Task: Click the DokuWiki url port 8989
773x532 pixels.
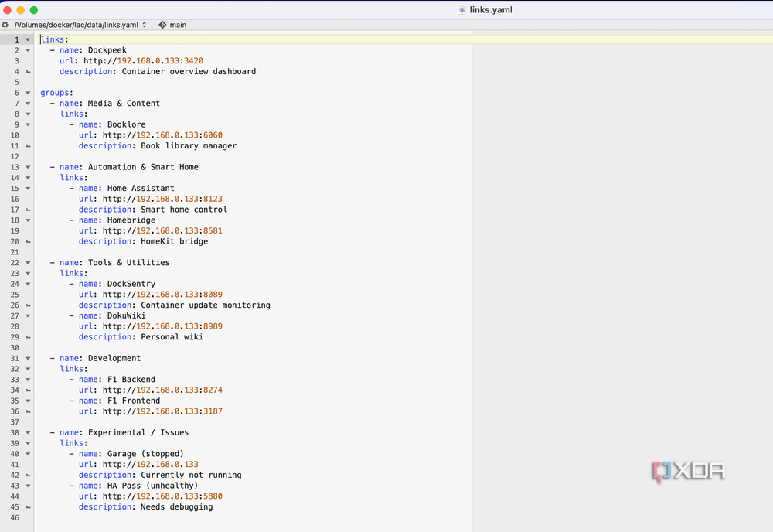Action: point(213,326)
